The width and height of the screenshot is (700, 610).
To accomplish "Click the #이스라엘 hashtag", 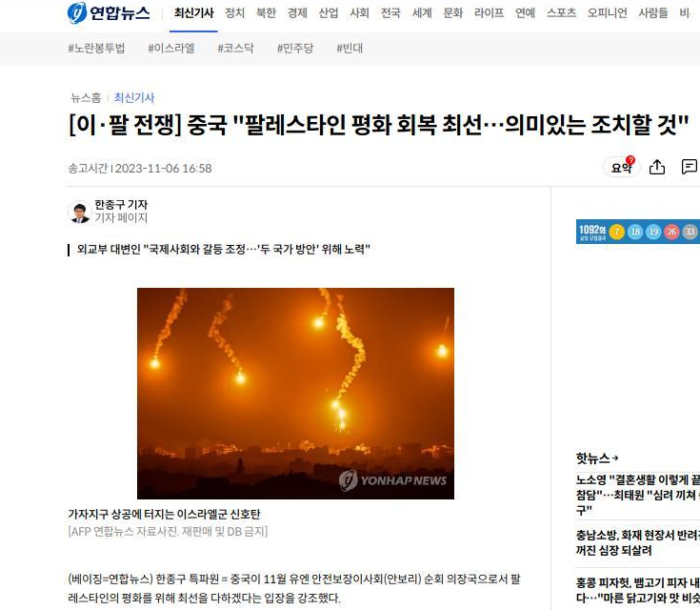I will click(171, 48).
